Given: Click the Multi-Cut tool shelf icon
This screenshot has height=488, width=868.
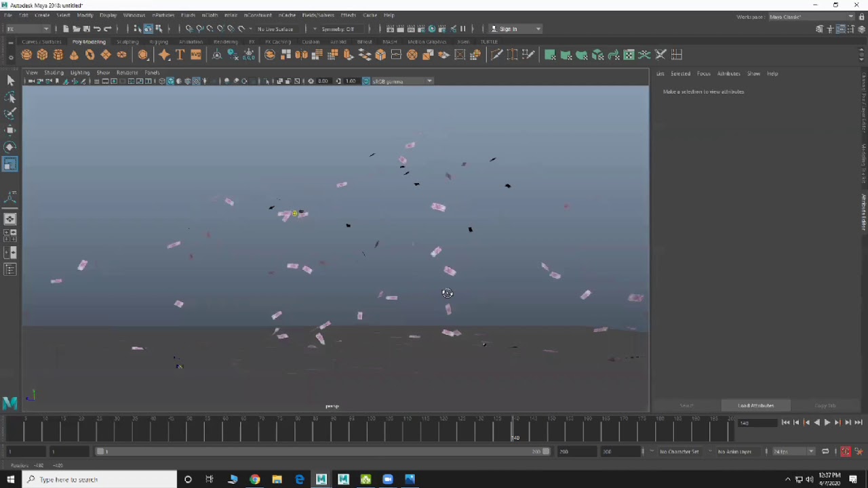Looking at the screenshot, I should (496, 55).
